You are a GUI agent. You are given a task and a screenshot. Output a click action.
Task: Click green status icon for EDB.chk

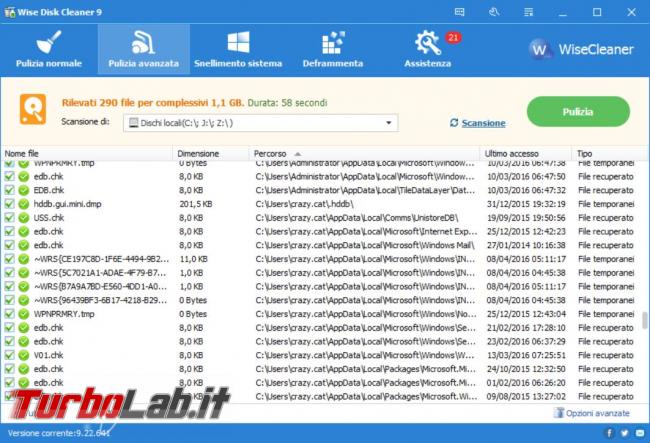[24, 190]
